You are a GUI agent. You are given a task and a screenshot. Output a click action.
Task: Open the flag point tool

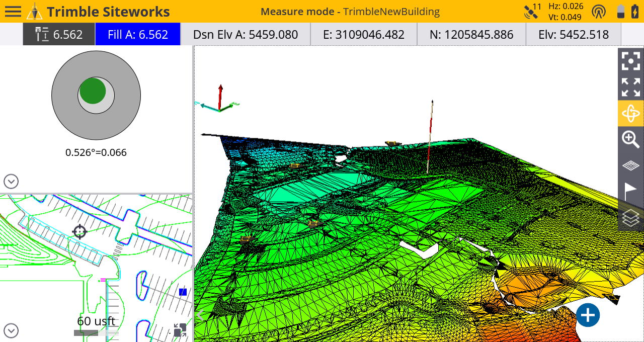[630, 191]
